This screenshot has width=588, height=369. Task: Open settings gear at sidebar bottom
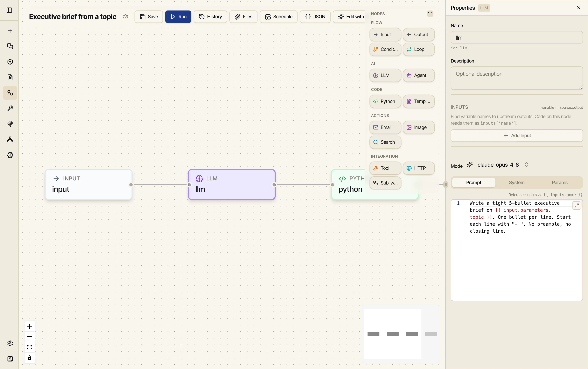10,343
